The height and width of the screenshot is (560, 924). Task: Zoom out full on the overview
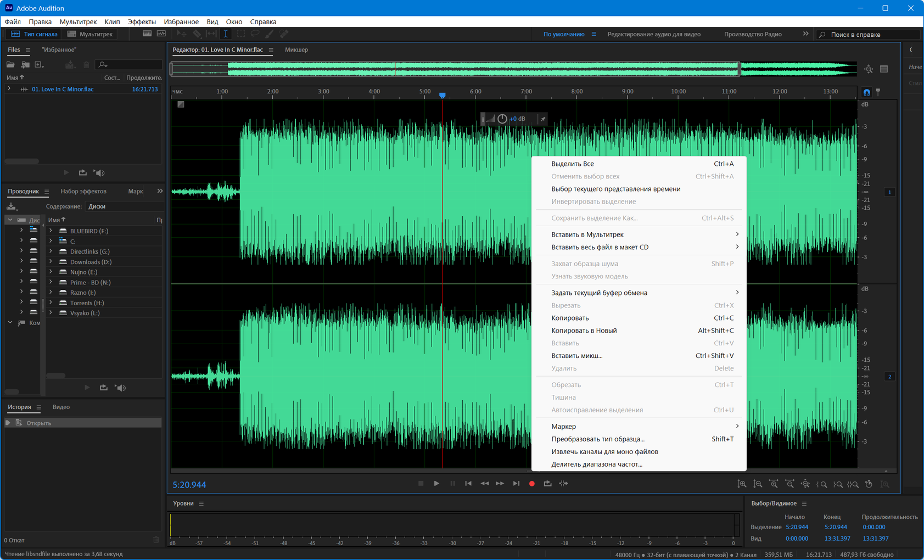coord(869,69)
